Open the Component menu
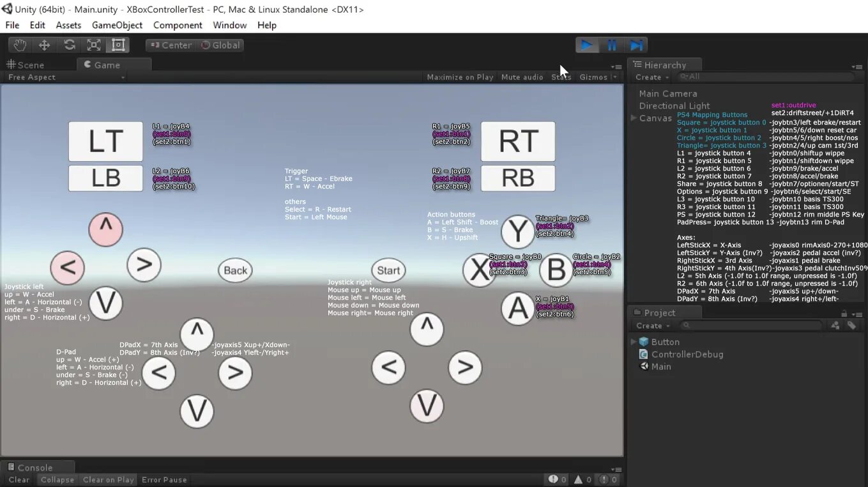This screenshot has height=487, width=868. pos(178,25)
